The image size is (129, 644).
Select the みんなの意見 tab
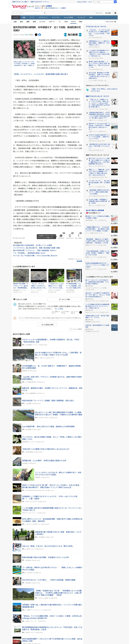click(69, 17)
